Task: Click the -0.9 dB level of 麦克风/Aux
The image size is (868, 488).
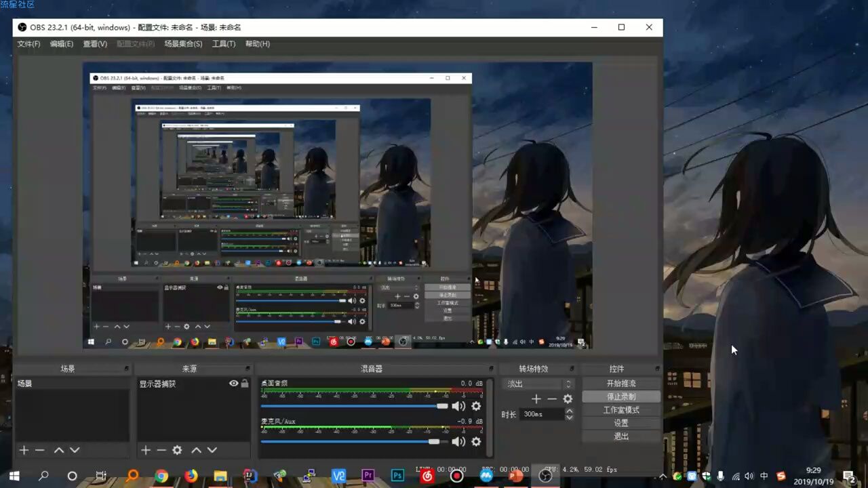Action: [x=471, y=421]
